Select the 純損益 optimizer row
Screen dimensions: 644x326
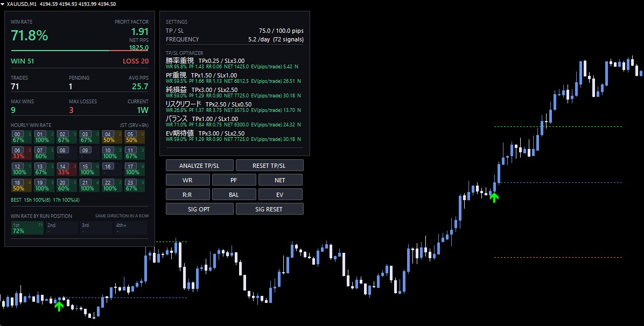click(x=233, y=92)
